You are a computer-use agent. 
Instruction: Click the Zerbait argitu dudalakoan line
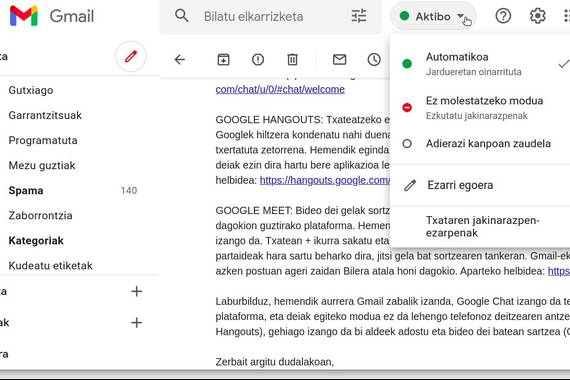coord(274,362)
